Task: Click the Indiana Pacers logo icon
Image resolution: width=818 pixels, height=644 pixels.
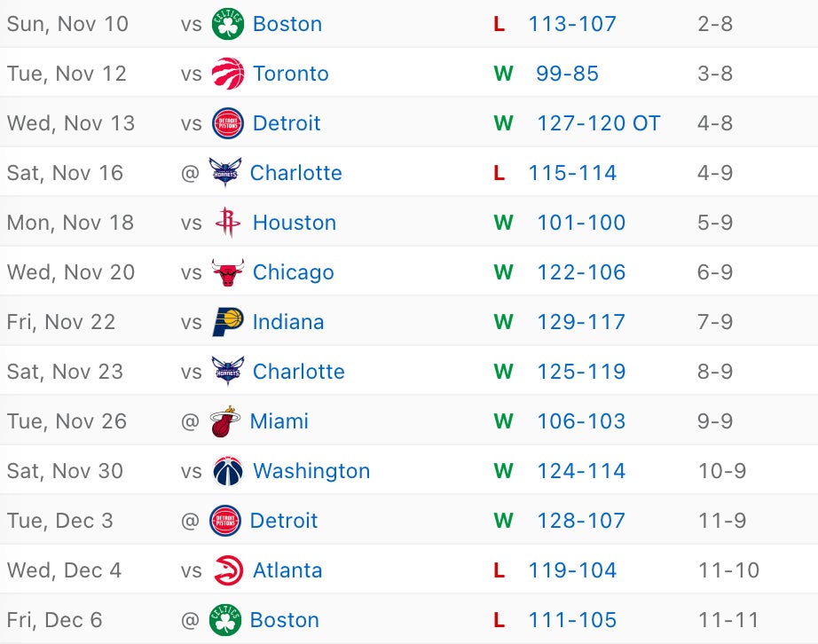Action: tap(228, 322)
